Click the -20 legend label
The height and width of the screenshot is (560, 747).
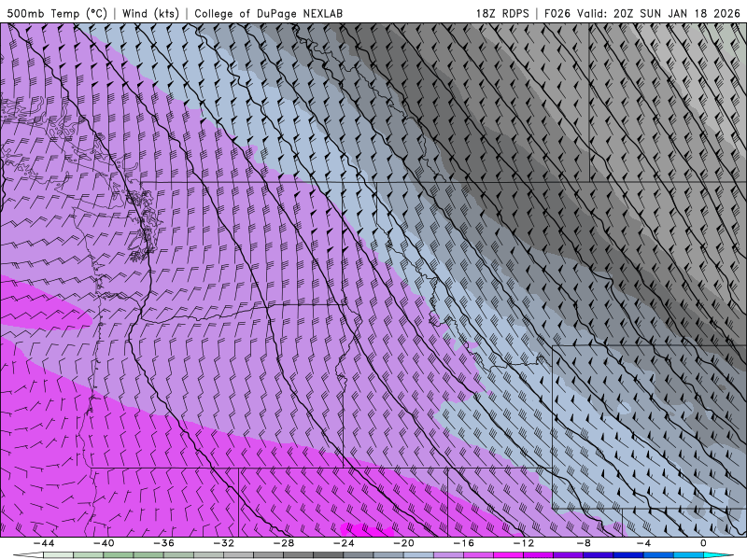tap(404, 543)
